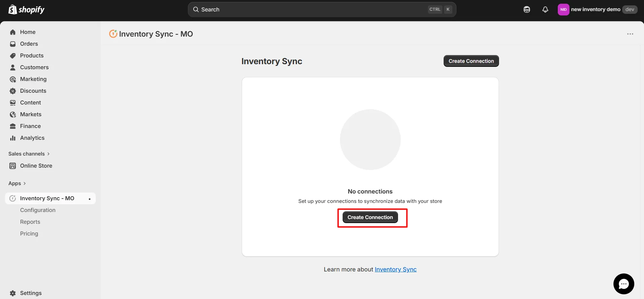Image resolution: width=644 pixels, height=299 pixels.
Task: Click the Markets globe icon
Action: click(13, 115)
